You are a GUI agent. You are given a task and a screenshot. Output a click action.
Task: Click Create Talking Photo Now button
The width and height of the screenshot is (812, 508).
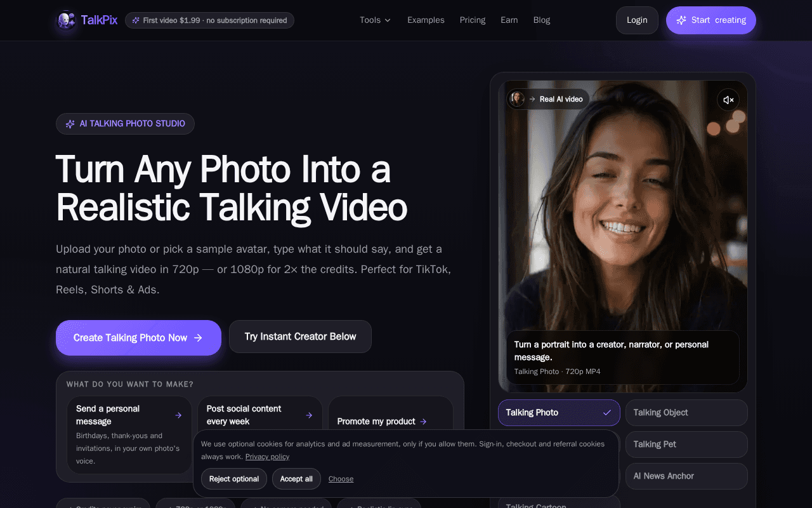click(138, 338)
